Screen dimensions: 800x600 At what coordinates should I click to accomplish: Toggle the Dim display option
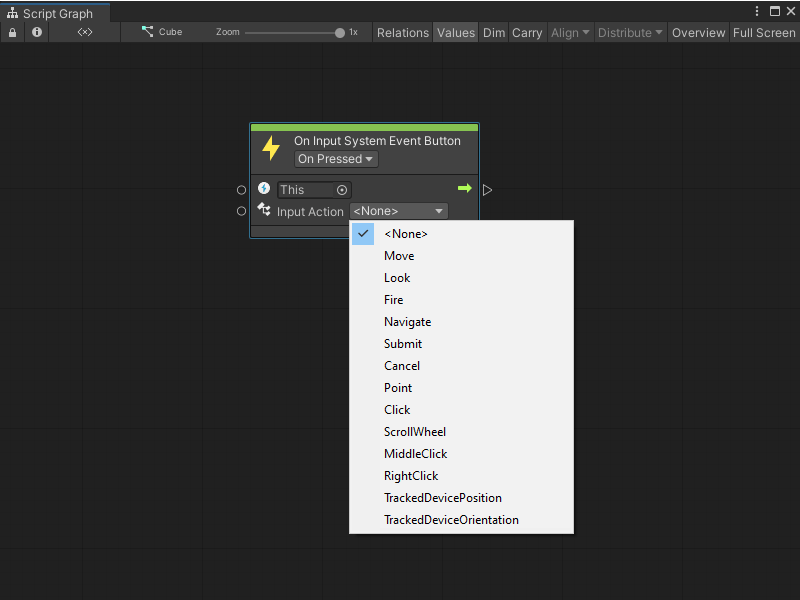point(493,32)
